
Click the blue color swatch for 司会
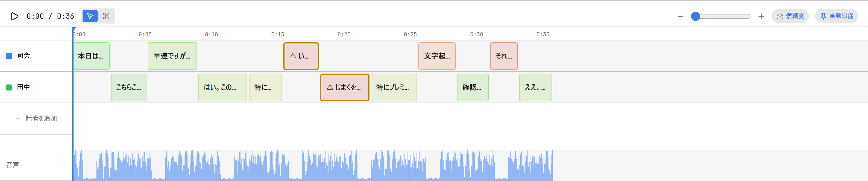[x=9, y=56]
